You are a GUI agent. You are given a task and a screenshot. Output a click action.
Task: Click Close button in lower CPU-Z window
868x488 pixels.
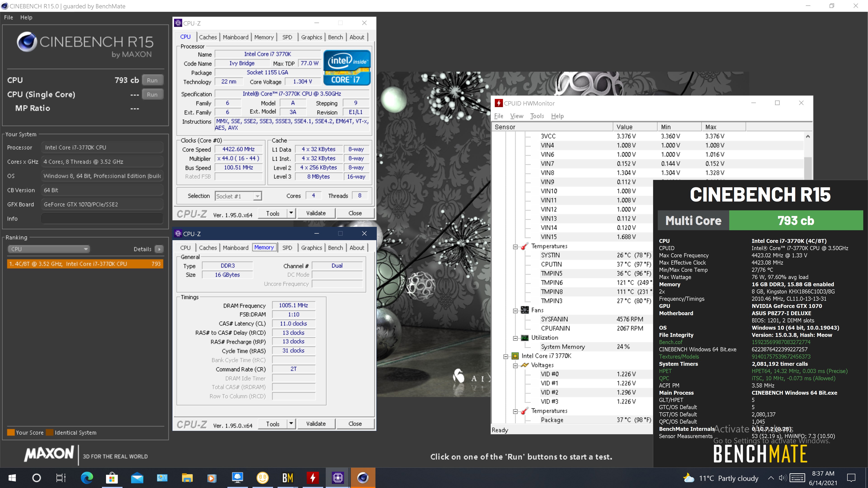coord(355,424)
